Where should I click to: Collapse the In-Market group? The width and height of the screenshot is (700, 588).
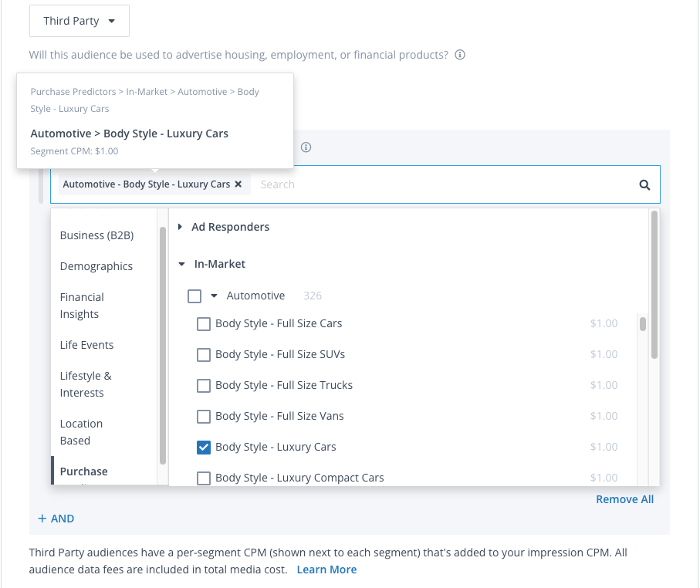point(182,264)
